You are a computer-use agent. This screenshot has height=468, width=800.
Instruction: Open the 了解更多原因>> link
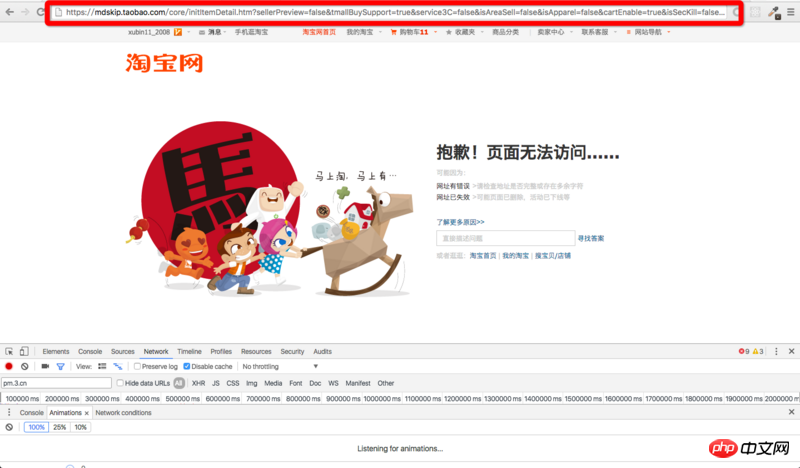click(460, 222)
